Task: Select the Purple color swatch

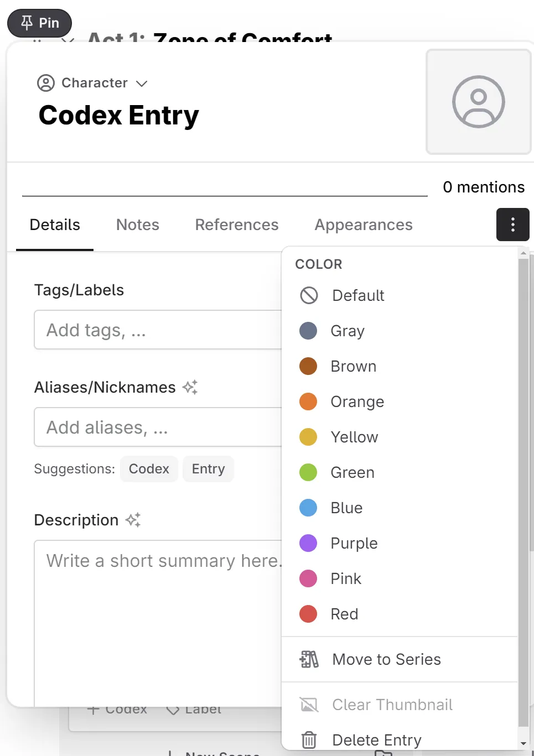Action: tap(308, 543)
